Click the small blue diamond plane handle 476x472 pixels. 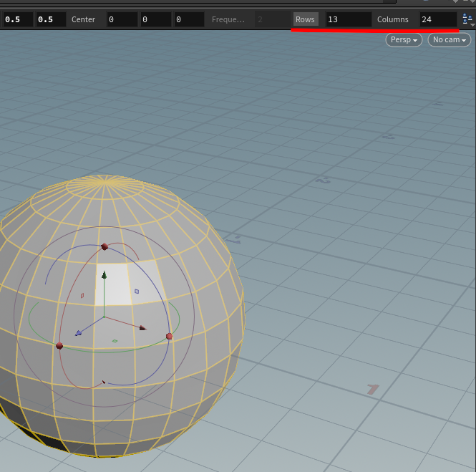tap(137, 292)
